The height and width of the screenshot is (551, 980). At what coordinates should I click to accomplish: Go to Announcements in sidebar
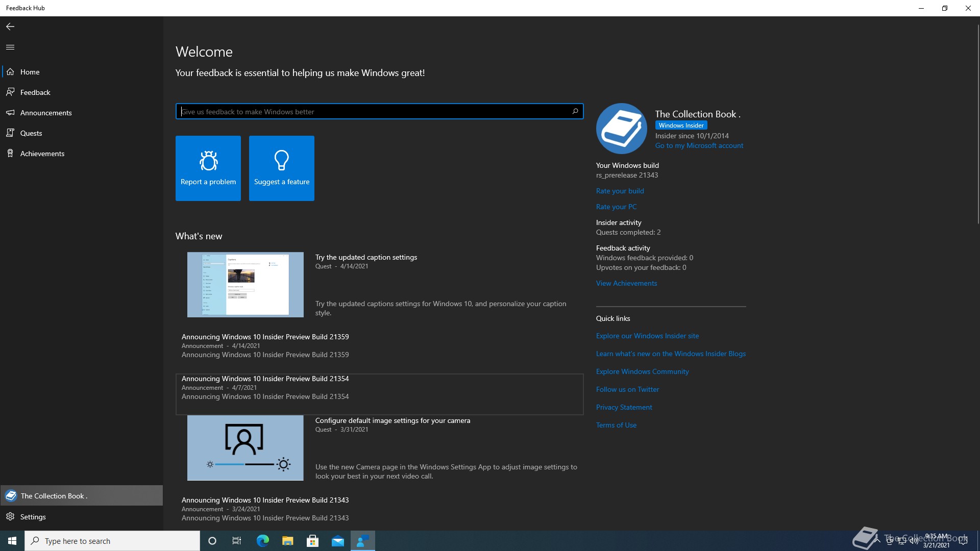82,113
